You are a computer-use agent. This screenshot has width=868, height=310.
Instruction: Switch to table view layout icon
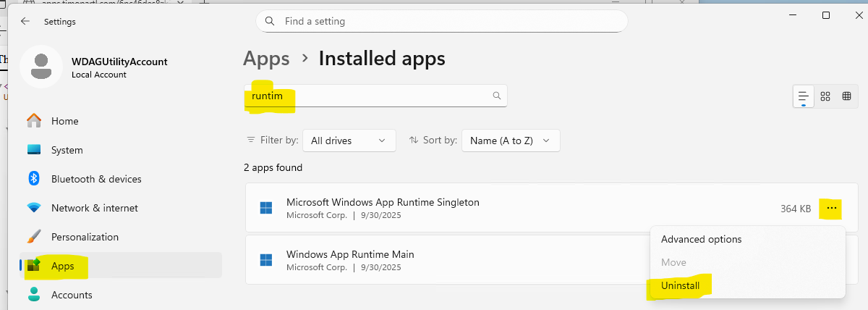click(x=846, y=96)
